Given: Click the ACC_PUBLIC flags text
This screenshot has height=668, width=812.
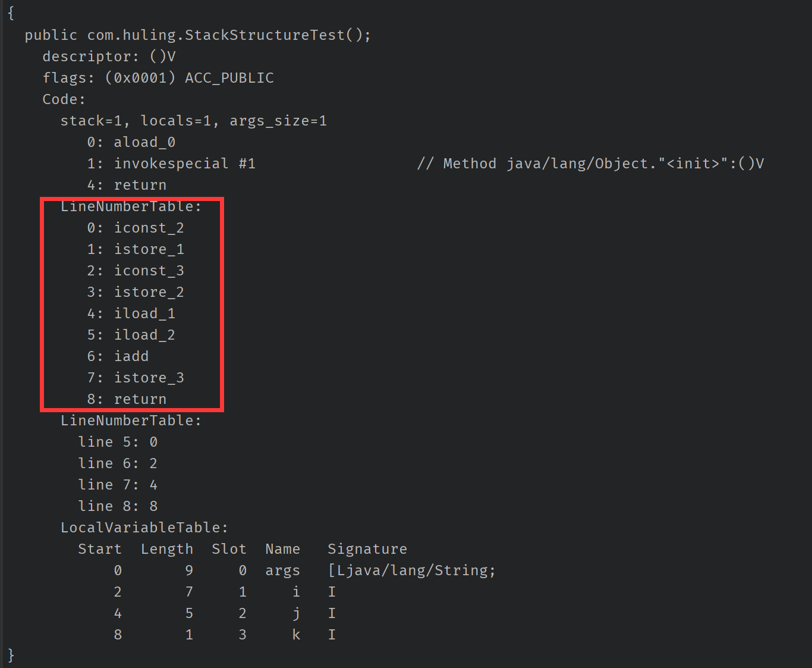Looking at the screenshot, I should click(229, 78).
